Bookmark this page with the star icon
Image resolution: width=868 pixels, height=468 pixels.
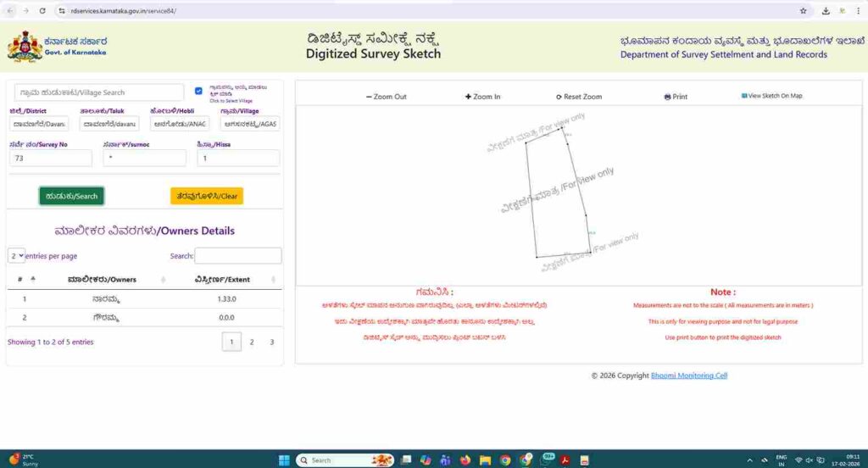pyautogui.click(x=803, y=11)
